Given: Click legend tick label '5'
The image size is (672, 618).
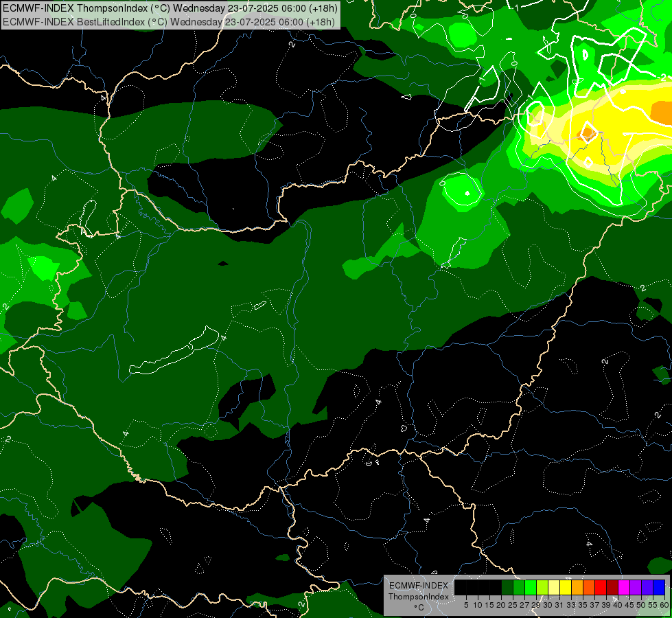Looking at the screenshot, I should [x=466, y=605].
